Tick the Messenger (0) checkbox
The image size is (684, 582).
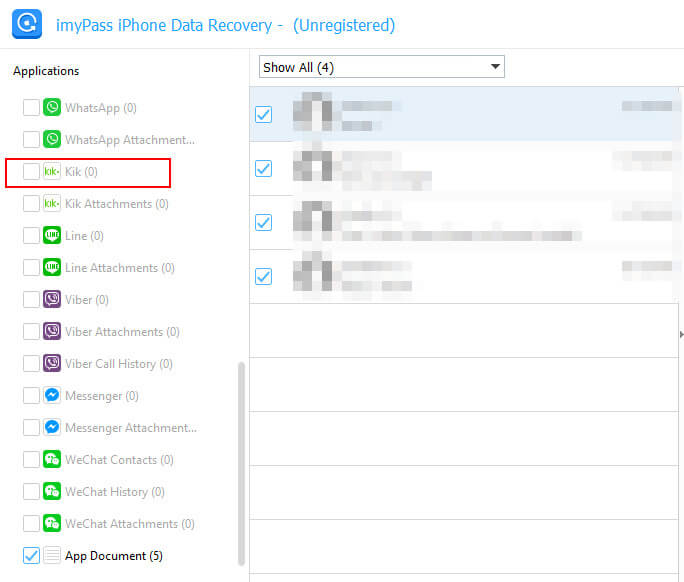coord(31,395)
